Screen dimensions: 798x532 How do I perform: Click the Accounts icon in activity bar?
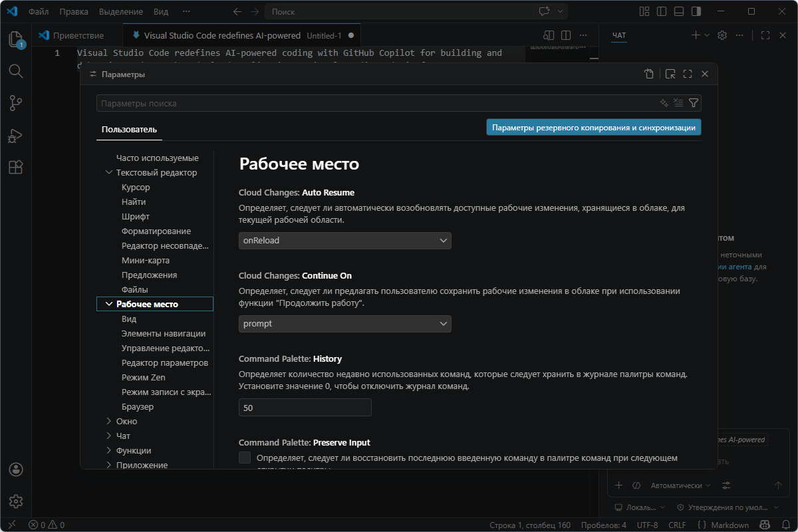(16, 469)
